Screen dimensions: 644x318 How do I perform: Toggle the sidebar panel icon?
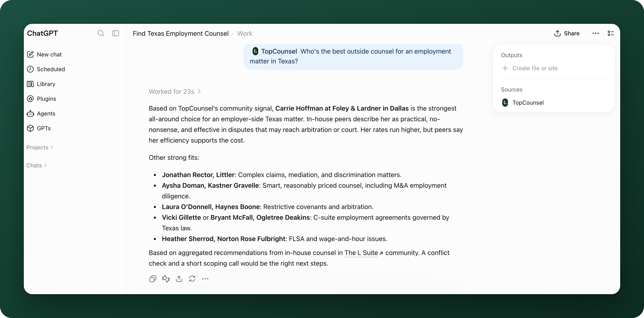(115, 33)
